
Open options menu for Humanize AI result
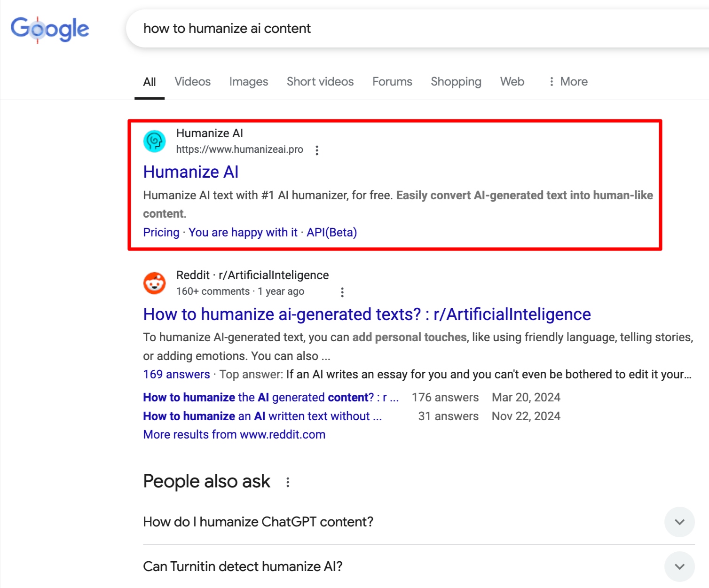point(317,150)
